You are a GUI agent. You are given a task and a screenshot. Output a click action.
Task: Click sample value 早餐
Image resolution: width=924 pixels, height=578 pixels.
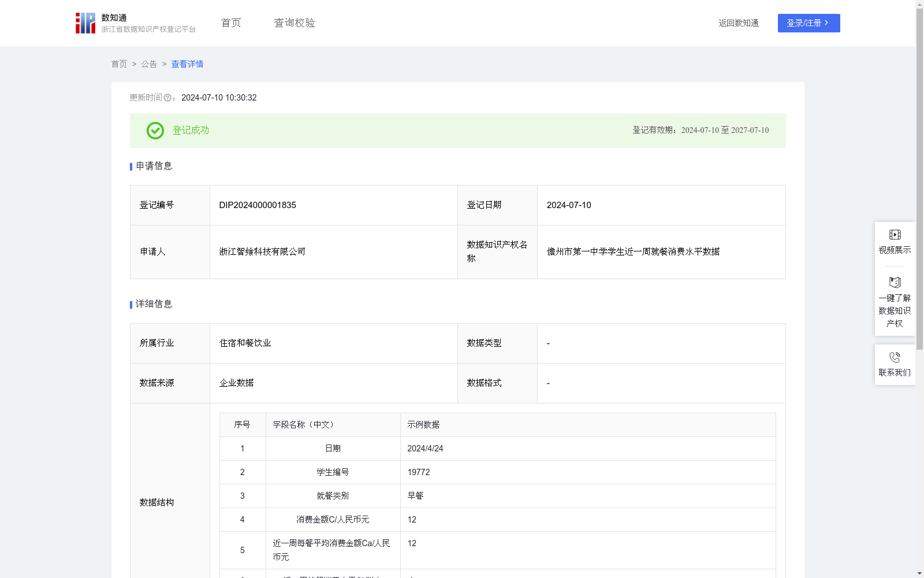(x=415, y=496)
